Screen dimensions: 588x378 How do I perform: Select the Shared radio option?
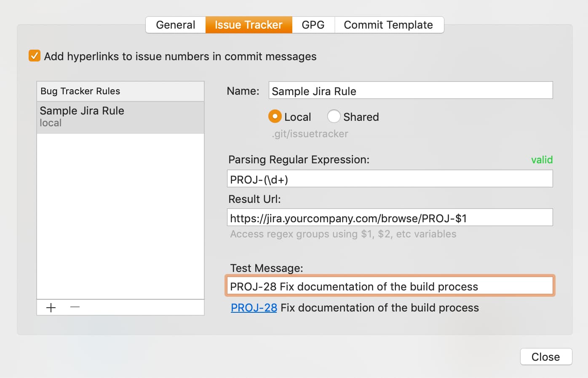[334, 117]
